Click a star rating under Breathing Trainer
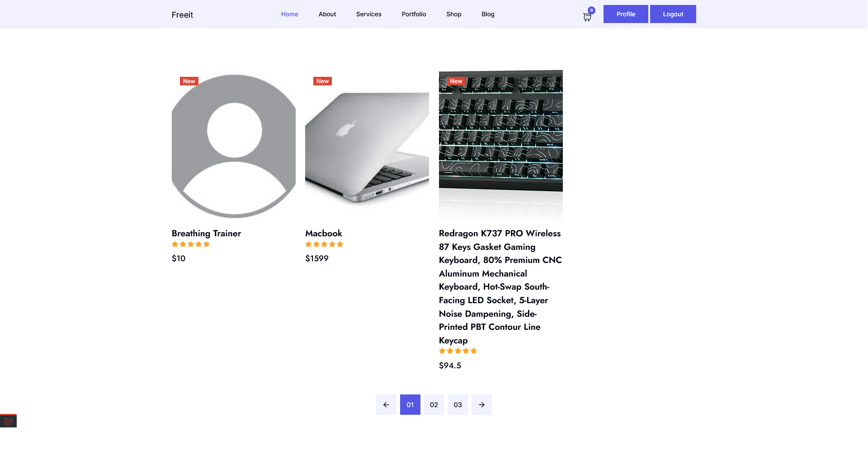This screenshot has width=868, height=455. pyautogui.click(x=190, y=244)
